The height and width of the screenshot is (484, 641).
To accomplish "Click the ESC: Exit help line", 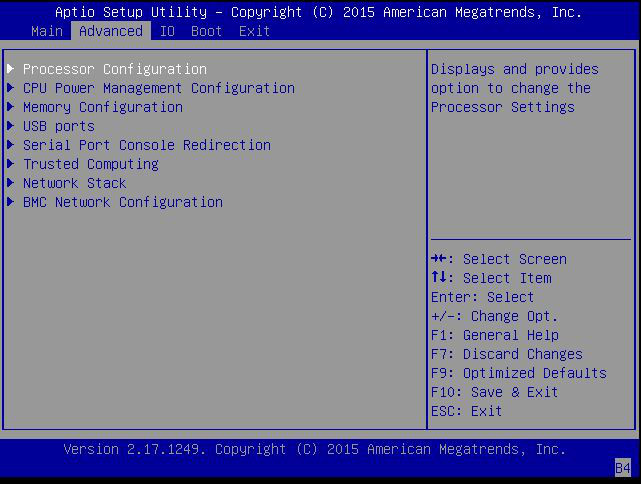I will pos(466,411).
